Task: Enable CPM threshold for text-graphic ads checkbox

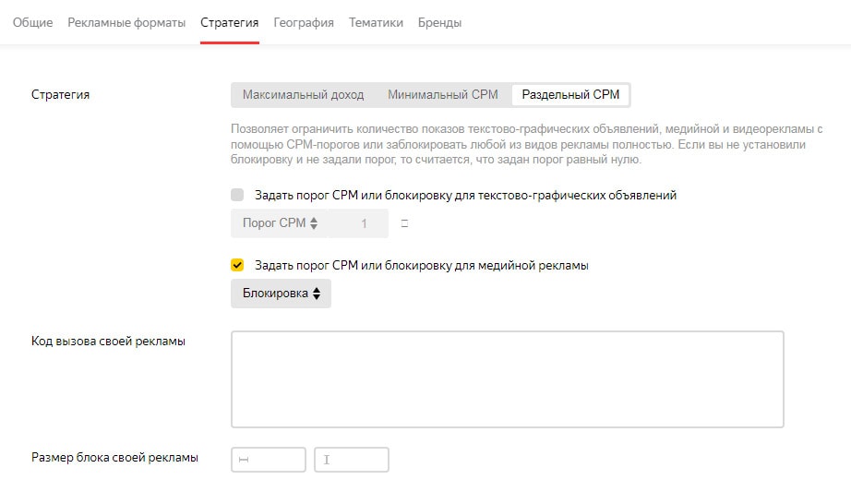Action: pos(237,196)
